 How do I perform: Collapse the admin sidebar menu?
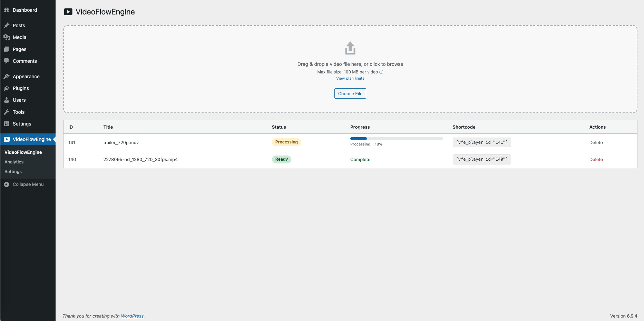[28, 184]
